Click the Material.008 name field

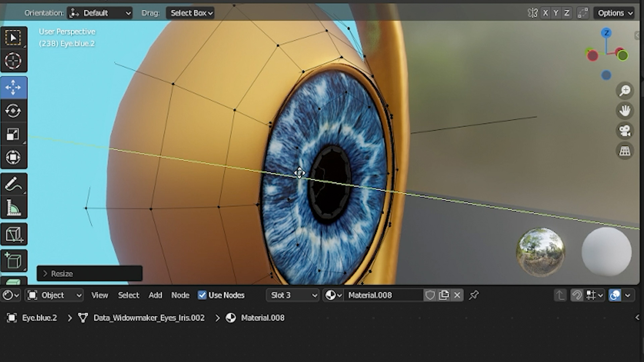tap(384, 295)
